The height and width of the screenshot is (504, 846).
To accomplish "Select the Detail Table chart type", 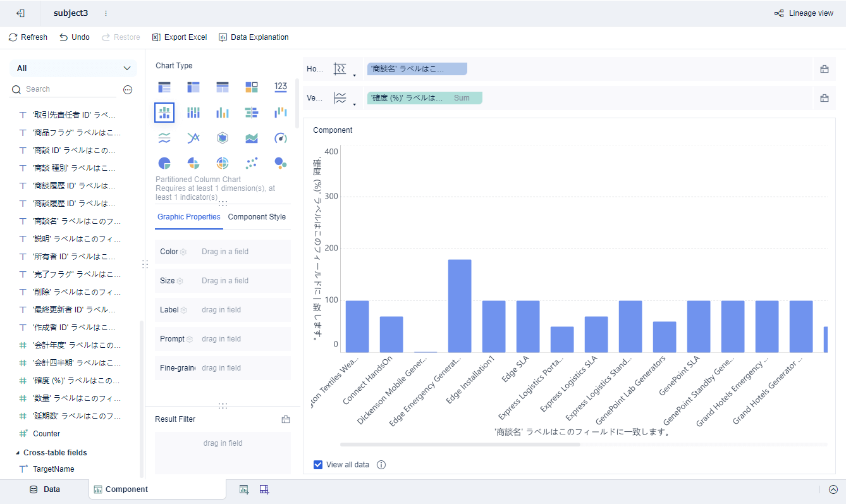I will click(223, 87).
